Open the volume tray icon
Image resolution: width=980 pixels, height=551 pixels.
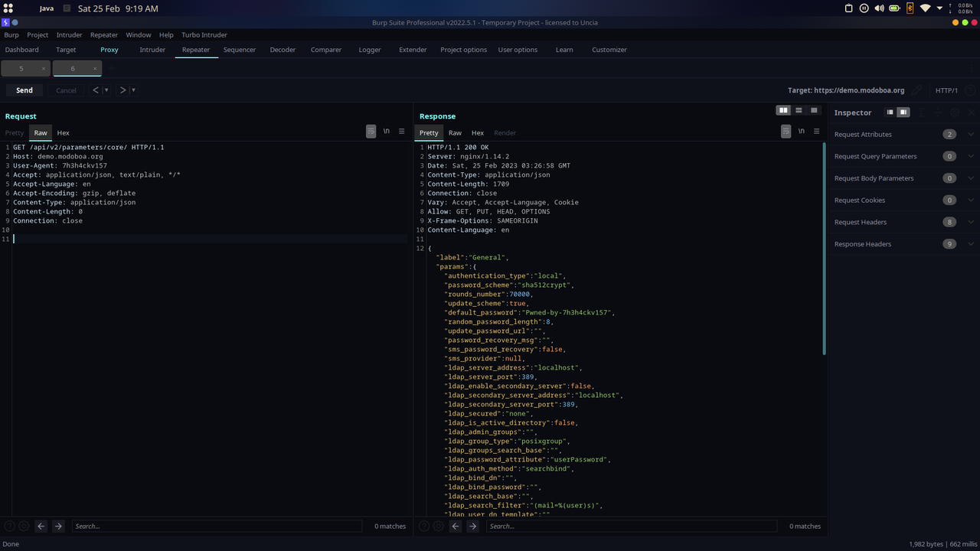879,8
